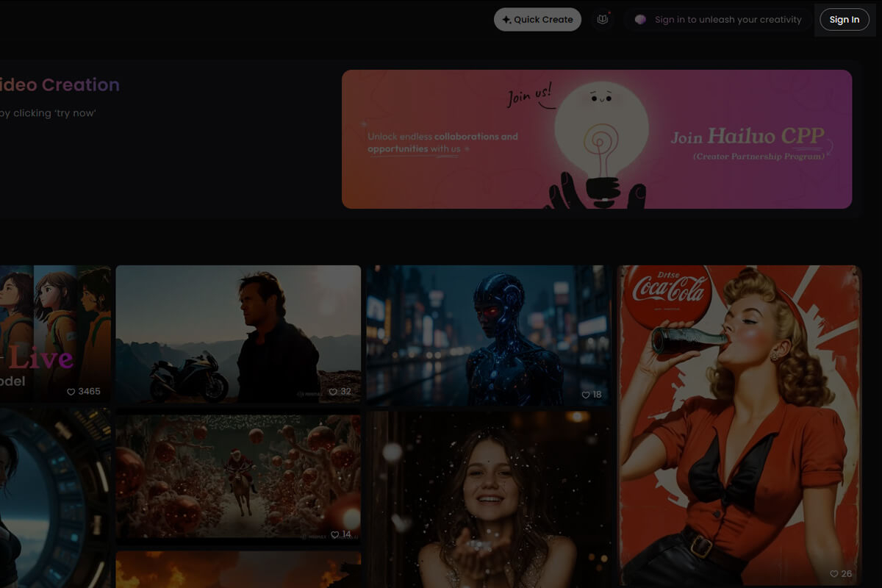Like the motorcycle man video (32 hearts)
The image size is (882, 588).
(x=333, y=392)
